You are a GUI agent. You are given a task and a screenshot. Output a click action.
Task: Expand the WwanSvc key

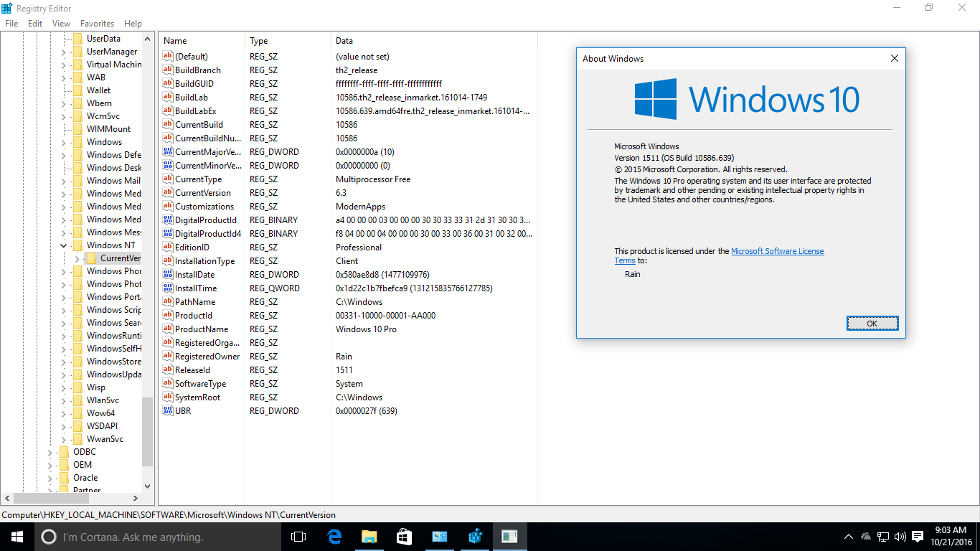(63, 439)
